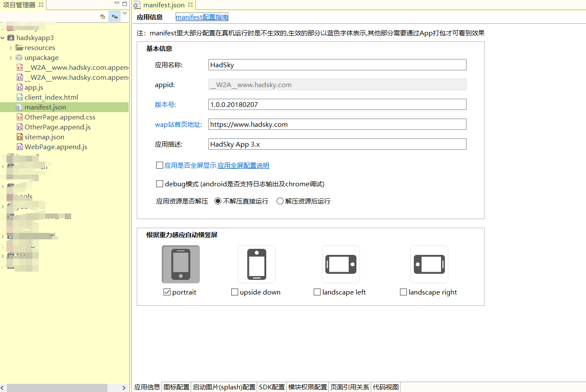This screenshot has height=392, width=586.
Task: Click the wap站首页地址 URL input field
Action: point(337,124)
